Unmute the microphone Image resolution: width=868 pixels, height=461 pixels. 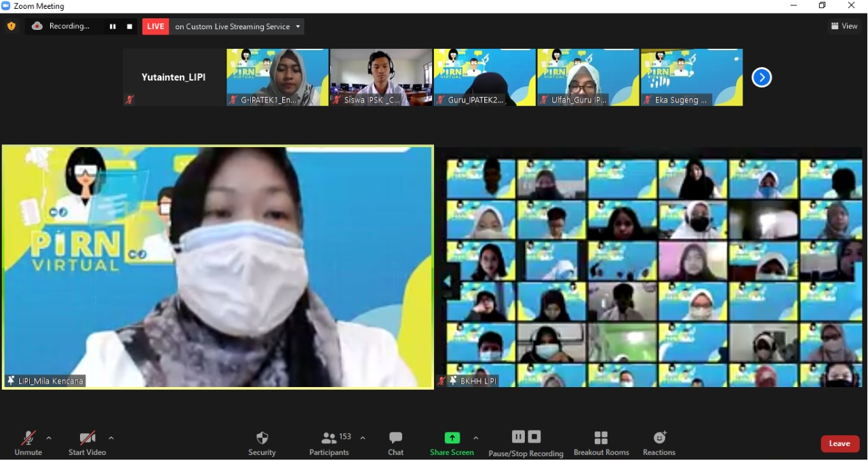(28, 443)
